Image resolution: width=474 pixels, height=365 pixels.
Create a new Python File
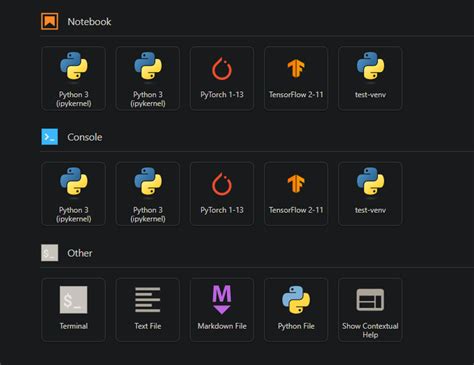(x=296, y=310)
